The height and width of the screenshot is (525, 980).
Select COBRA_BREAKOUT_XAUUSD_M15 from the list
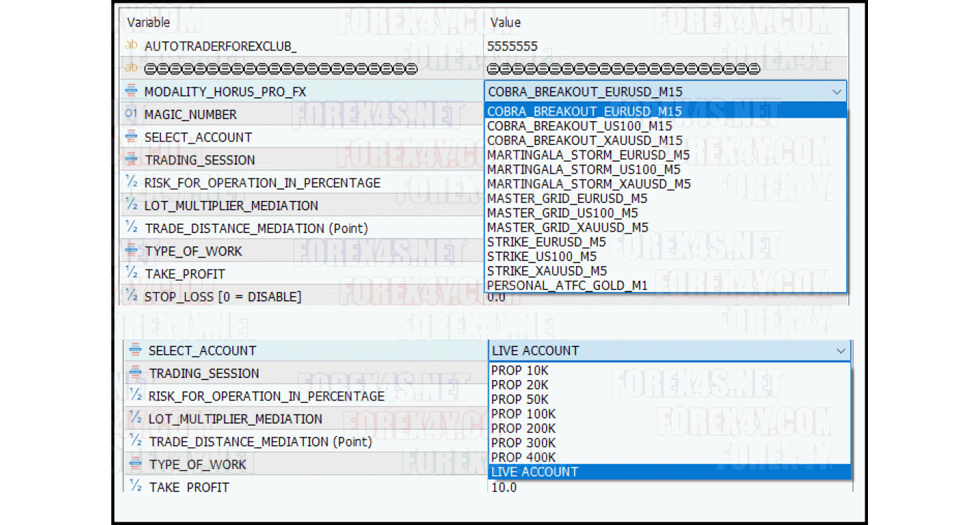coord(567,140)
